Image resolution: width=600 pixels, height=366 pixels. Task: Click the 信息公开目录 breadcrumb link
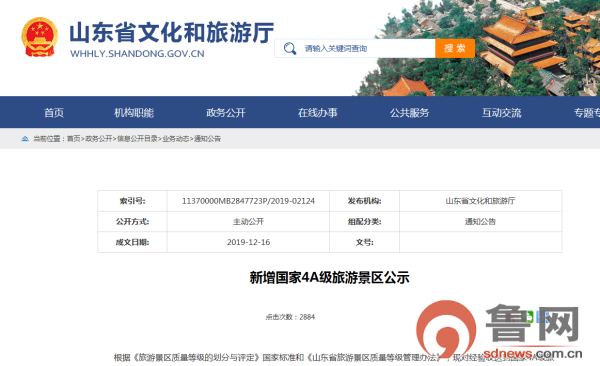point(137,139)
